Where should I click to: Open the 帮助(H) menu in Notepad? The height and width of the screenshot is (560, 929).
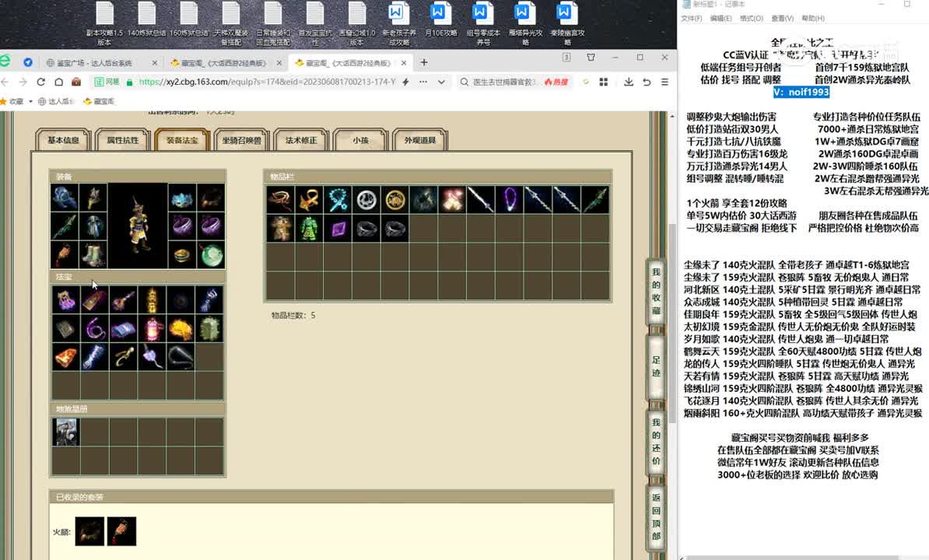coord(813,19)
